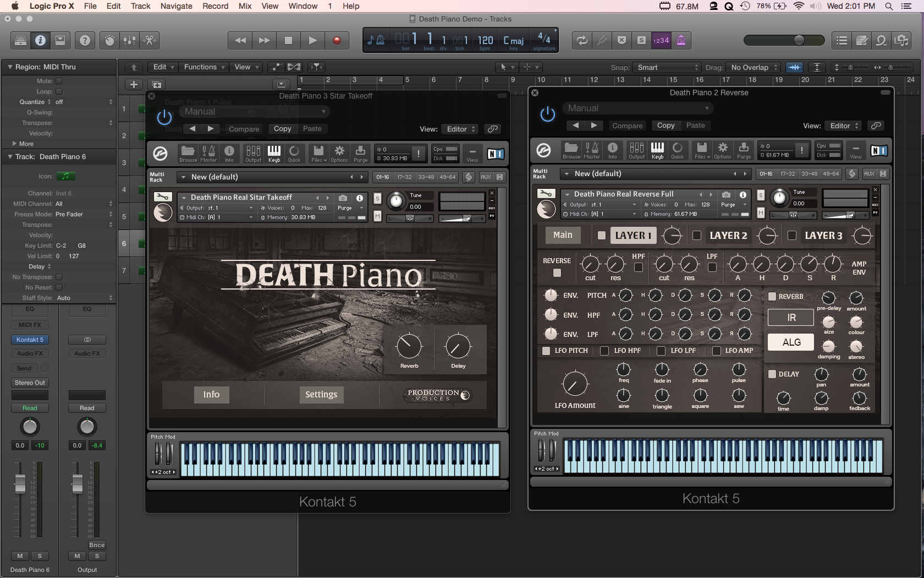Click Settings button on Death Piano
Screen dimensions: 924x578
[x=321, y=394]
